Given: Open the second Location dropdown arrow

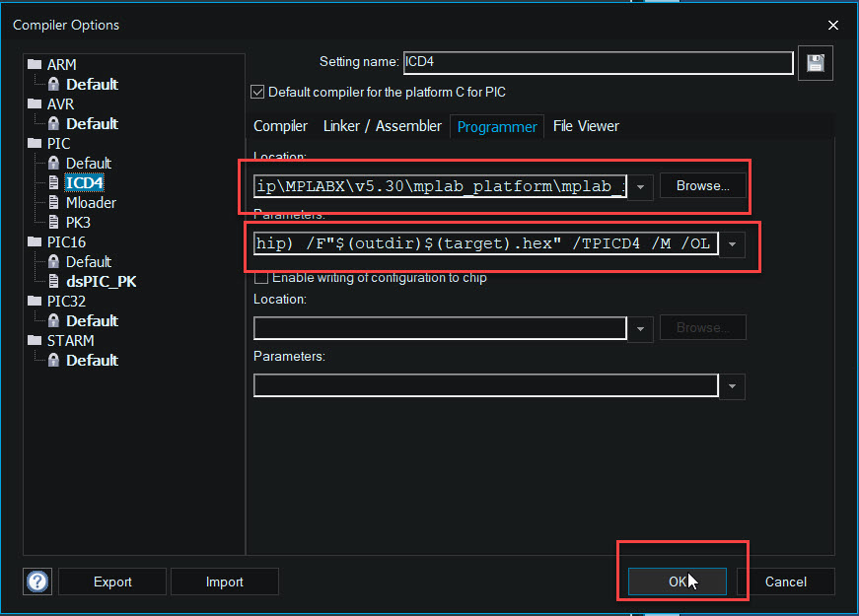Looking at the screenshot, I should 640,329.
